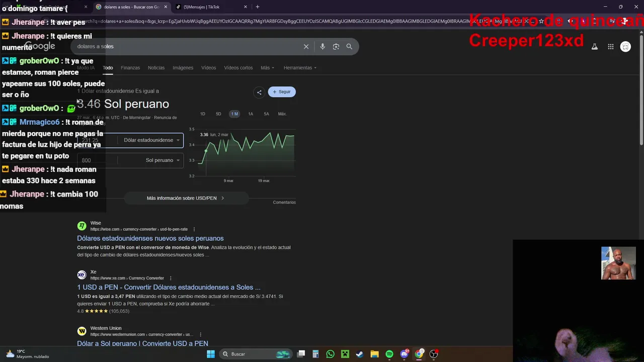Open Minecraft from the taskbar
This screenshot has width=644, height=362.
click(345, 354)
